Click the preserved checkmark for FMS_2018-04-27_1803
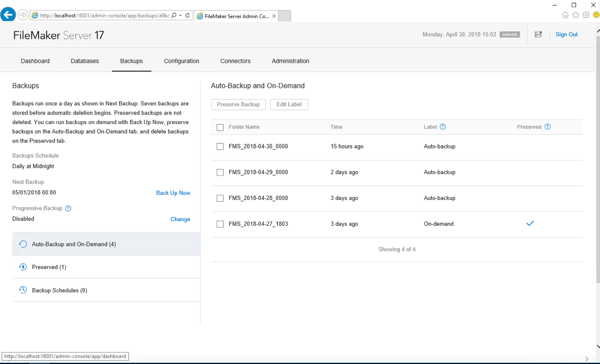600x364 pixels. (530, 223)
